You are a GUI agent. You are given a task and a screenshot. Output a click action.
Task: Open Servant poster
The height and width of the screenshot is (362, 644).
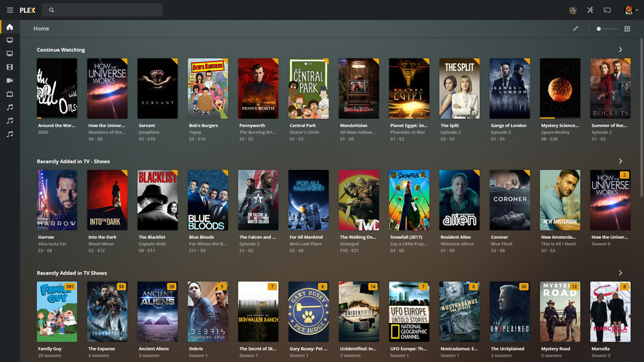tap(158, 88)
